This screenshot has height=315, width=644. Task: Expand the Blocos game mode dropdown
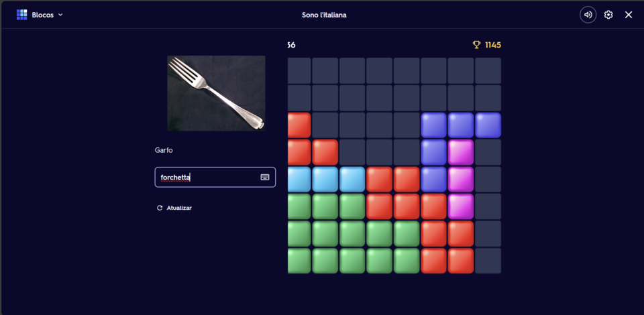(60, 15)
